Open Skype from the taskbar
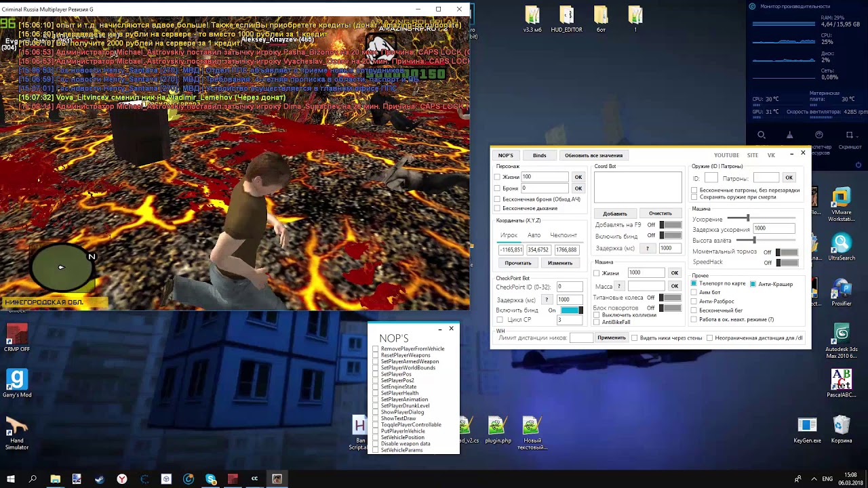The height and width of the screenshot is (488, 868). tap(211, 479)
